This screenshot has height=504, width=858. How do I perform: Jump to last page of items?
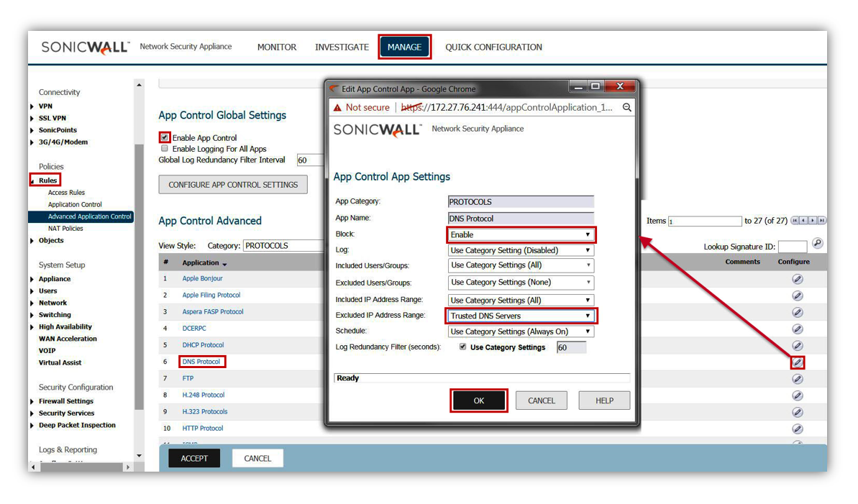click(x=821, y=221)
